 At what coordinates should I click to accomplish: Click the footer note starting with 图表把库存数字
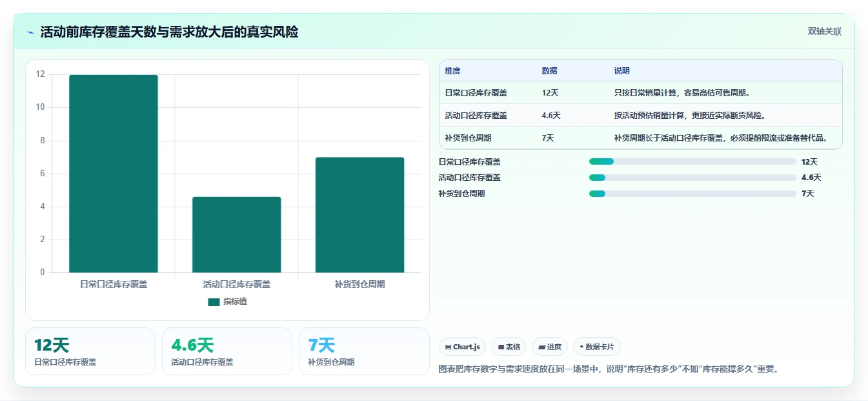pos(610,369)
